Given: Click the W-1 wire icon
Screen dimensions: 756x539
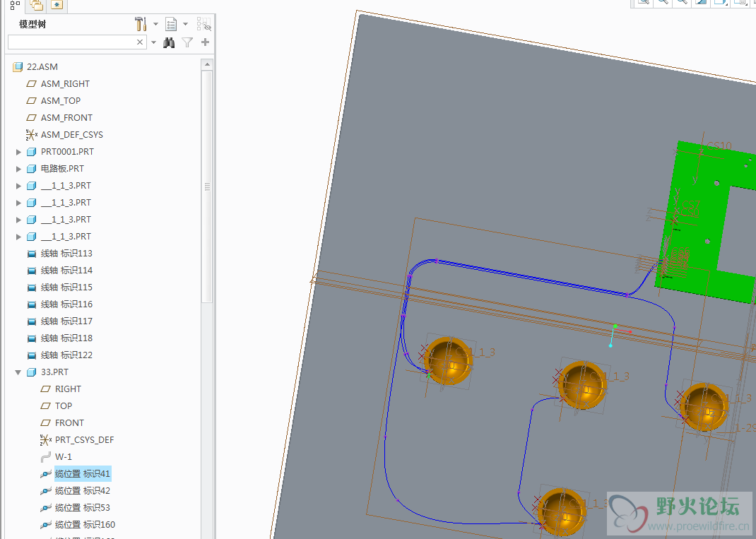Looking at the screenshot, I should (x=46, y=456).
